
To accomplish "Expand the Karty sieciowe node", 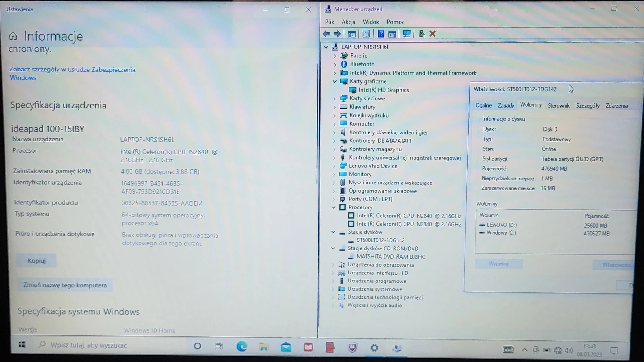I will coord(335,99).
